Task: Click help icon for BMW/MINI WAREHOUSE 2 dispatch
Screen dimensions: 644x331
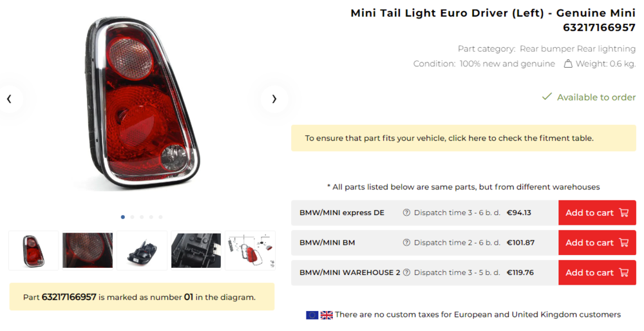Action: click(x=406, y=272)
